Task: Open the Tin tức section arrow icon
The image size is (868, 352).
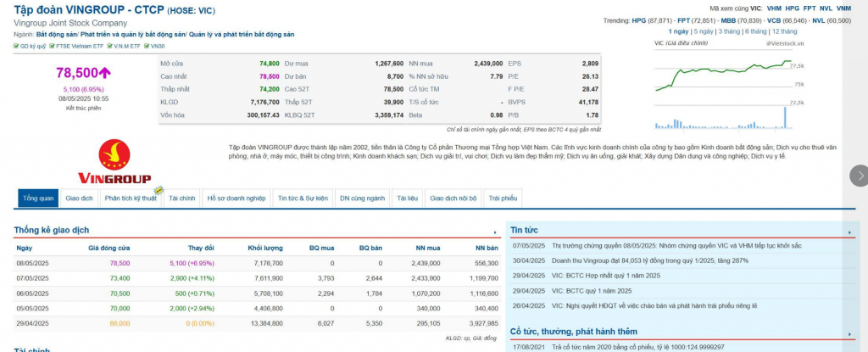Action: coord(849,232)
